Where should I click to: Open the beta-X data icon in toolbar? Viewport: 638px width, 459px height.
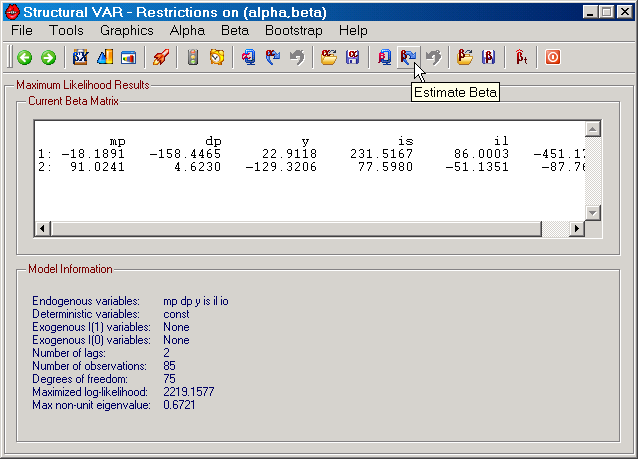[80, 57]
